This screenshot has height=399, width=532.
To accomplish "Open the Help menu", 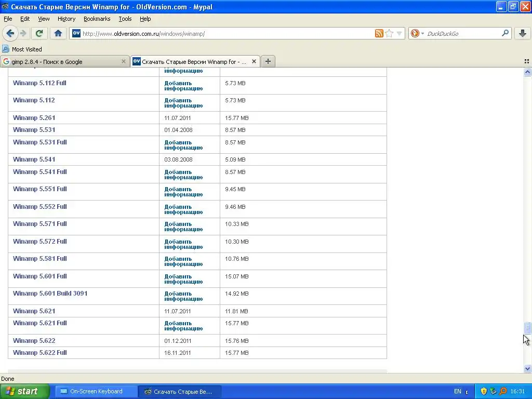I will click(145, 19).
